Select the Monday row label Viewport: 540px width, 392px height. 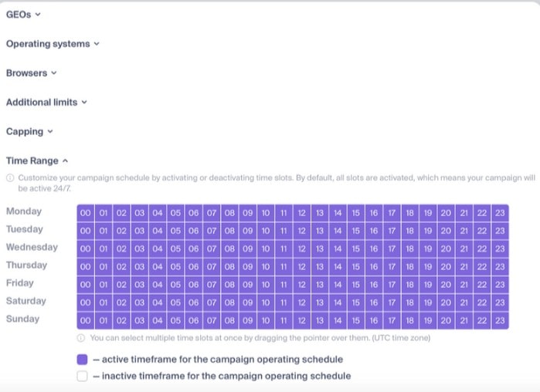click(x=24, y=211)
